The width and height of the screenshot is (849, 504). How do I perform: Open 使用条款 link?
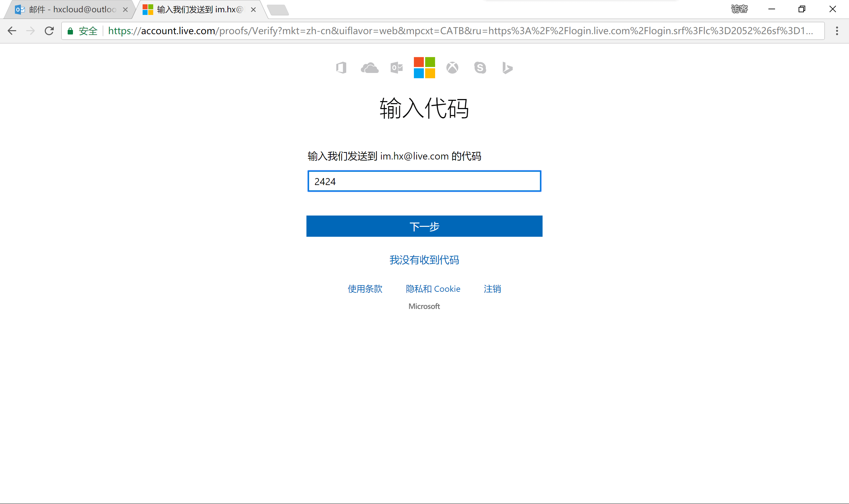[x=365, y=289]
